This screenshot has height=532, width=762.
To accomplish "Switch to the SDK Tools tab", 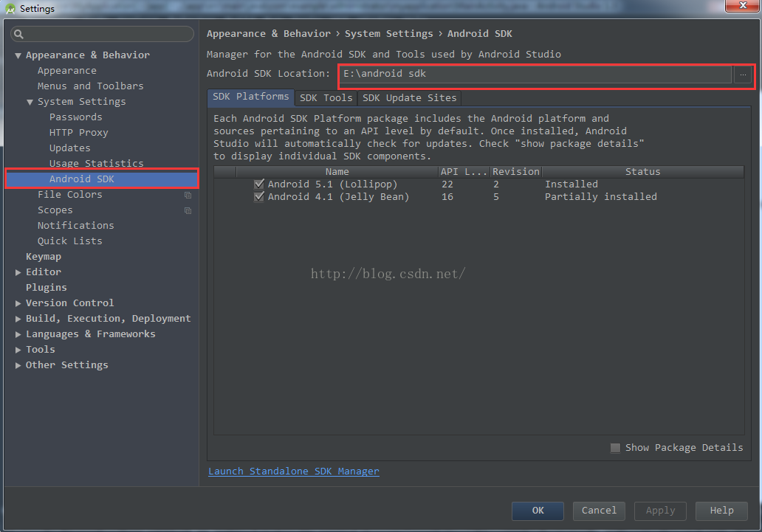I will [326, 97].
